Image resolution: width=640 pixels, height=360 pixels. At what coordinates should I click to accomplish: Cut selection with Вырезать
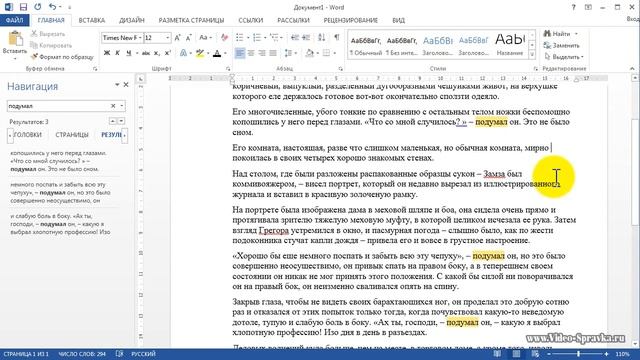coord(48,34)
